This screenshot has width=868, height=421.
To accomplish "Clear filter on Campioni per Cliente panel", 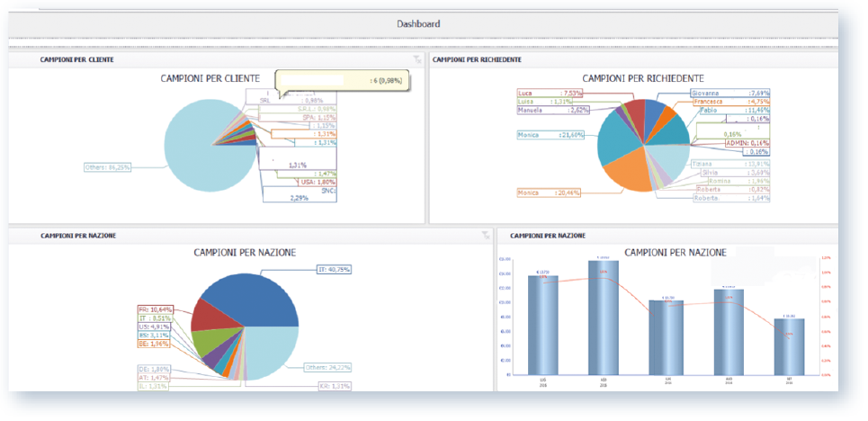I will 416,60.
